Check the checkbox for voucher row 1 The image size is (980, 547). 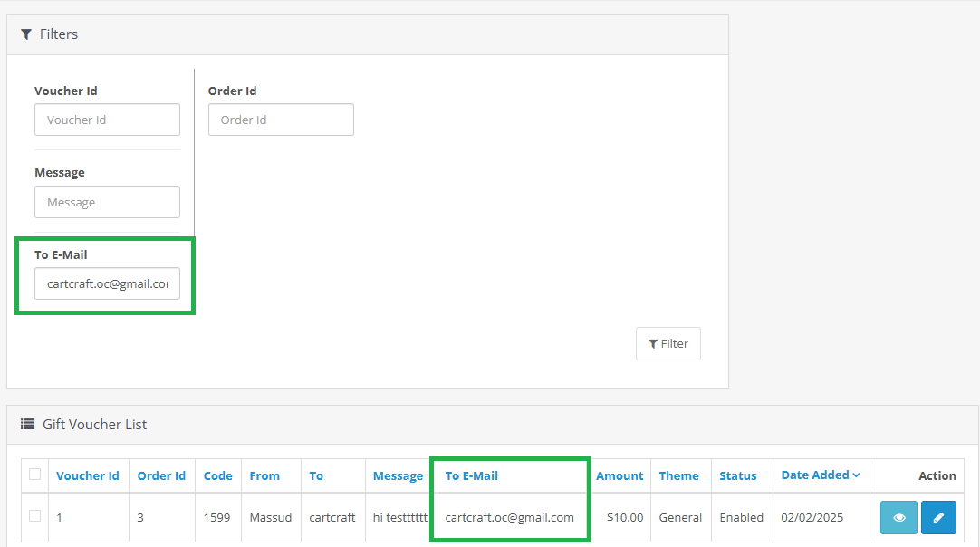[35, 516]
